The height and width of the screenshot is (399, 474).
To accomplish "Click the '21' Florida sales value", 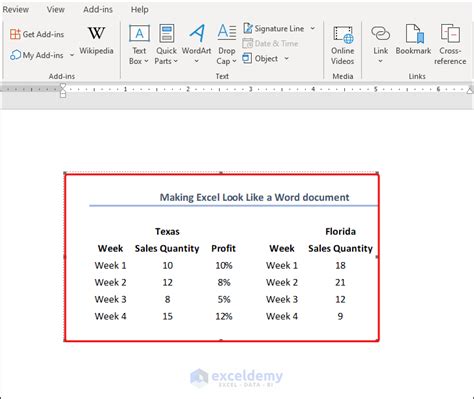I will 340,282.
